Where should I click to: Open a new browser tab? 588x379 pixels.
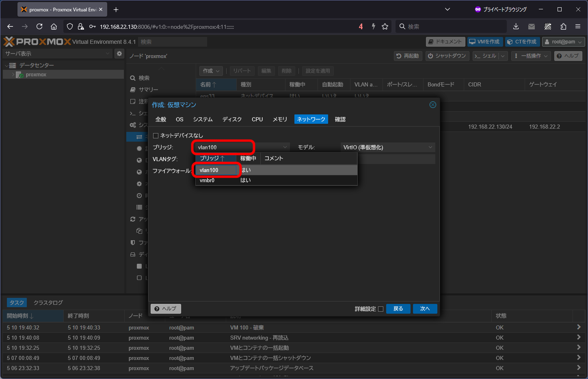pyautogui.click(x=116, y=9)
